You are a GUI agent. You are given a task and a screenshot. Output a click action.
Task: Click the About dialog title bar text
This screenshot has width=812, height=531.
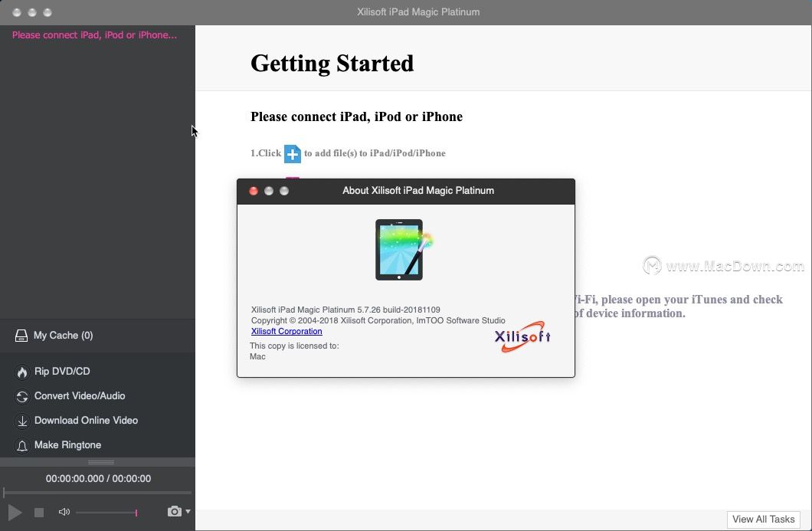(418, 191)
